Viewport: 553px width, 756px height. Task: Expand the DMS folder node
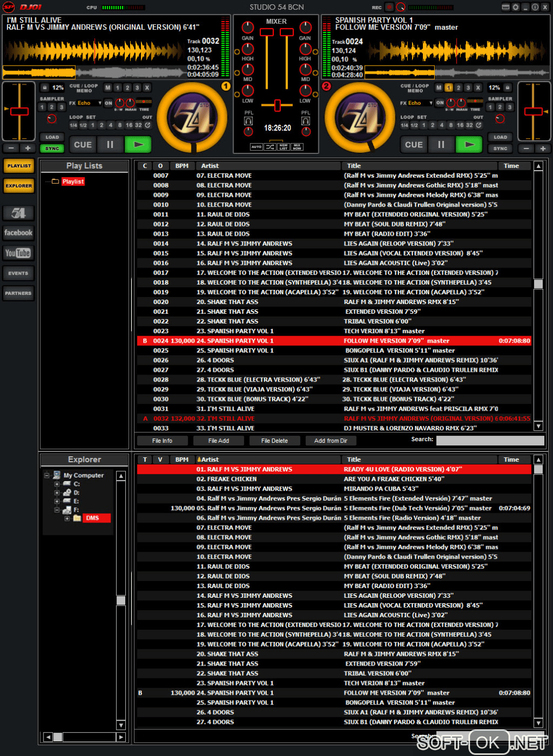67,519
